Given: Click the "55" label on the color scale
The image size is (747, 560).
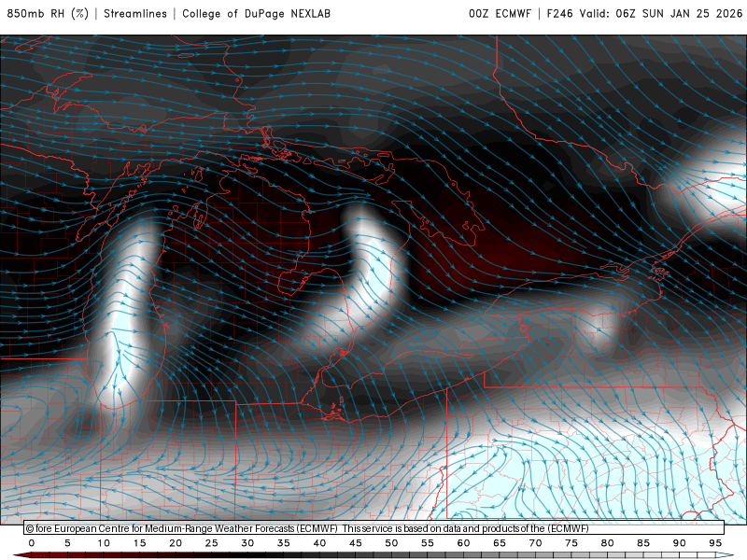Looking at the screenshot, I should click(x=428, y=543).
